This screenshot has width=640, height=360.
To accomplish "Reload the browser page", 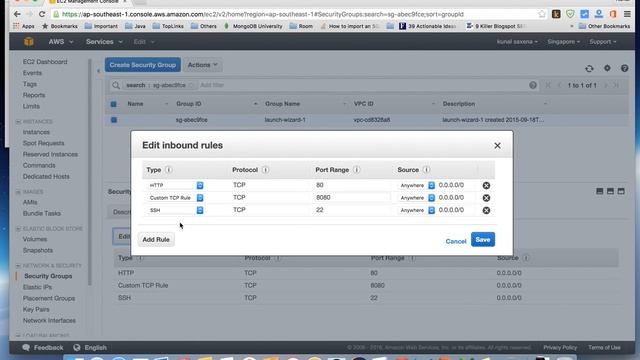I will [42, 14].
